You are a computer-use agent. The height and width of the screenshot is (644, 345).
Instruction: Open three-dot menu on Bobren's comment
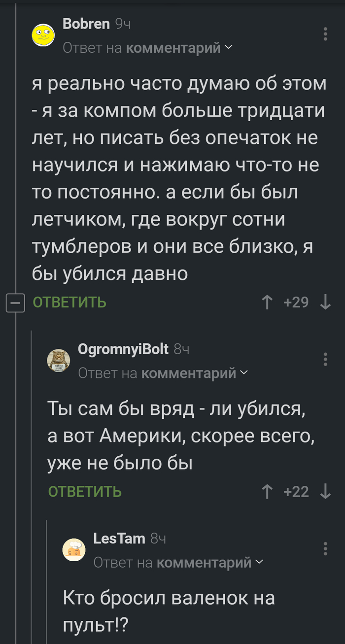(x=325, y=34)
